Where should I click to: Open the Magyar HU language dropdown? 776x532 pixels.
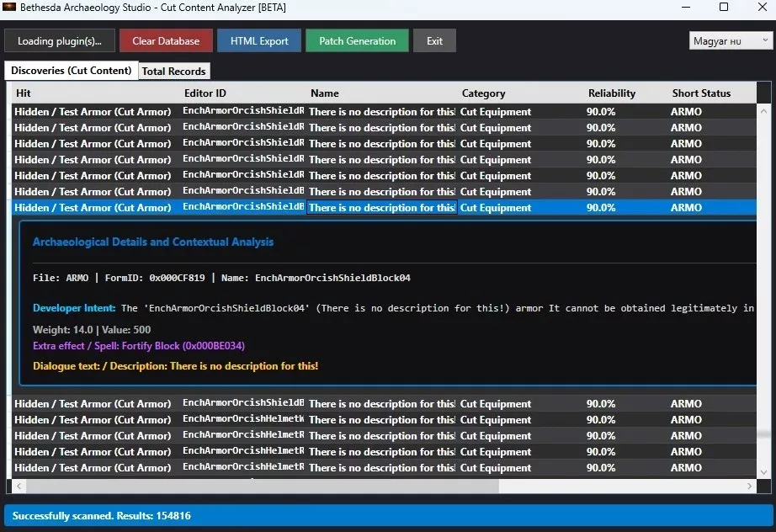[730, 40]
